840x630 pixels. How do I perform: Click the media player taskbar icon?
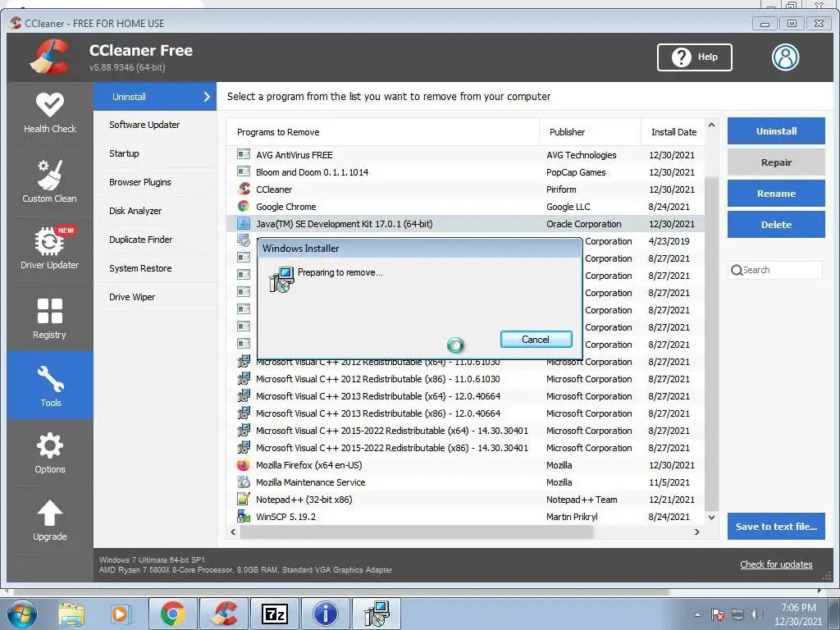pos(120,614)
